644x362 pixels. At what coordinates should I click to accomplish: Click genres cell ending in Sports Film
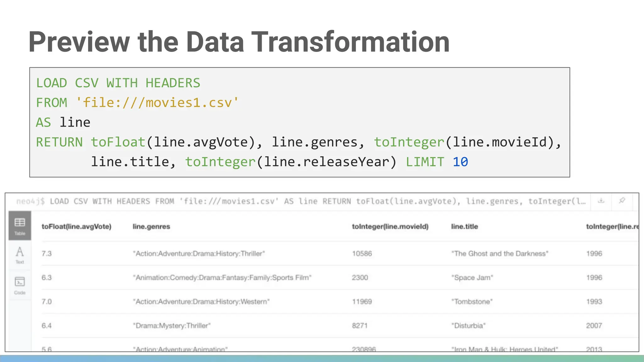coord(222,277)
